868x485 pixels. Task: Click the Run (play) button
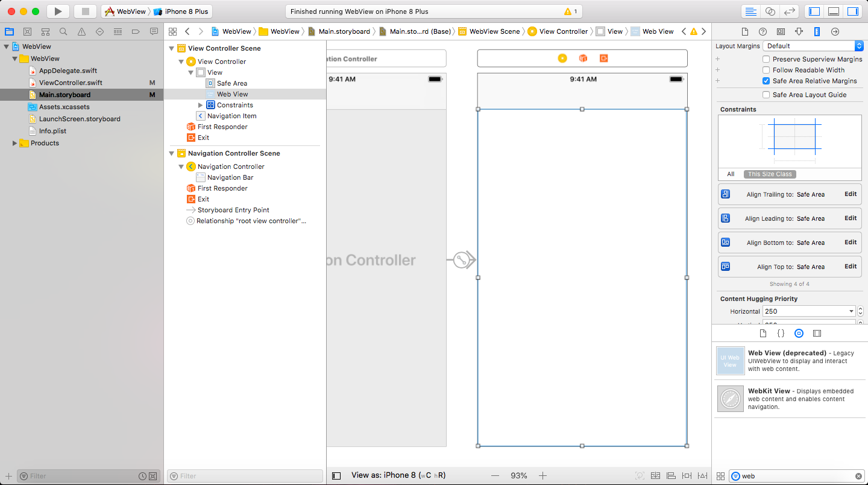coord(58,11)
